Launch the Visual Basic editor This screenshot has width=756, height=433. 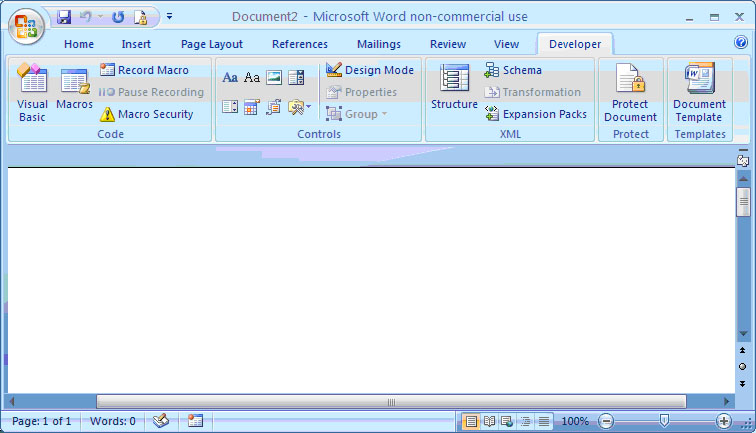coord(32,92)
